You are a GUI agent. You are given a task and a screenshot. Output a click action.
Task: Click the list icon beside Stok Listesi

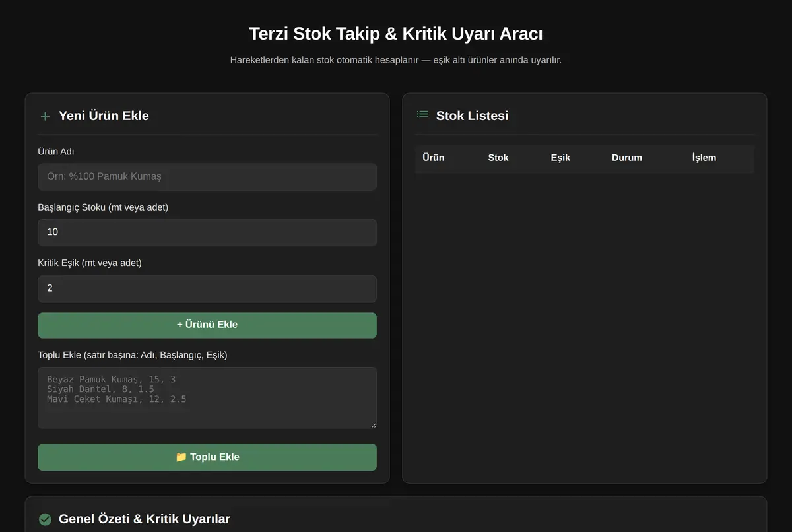pyautogui.click(x=422, y=114)
